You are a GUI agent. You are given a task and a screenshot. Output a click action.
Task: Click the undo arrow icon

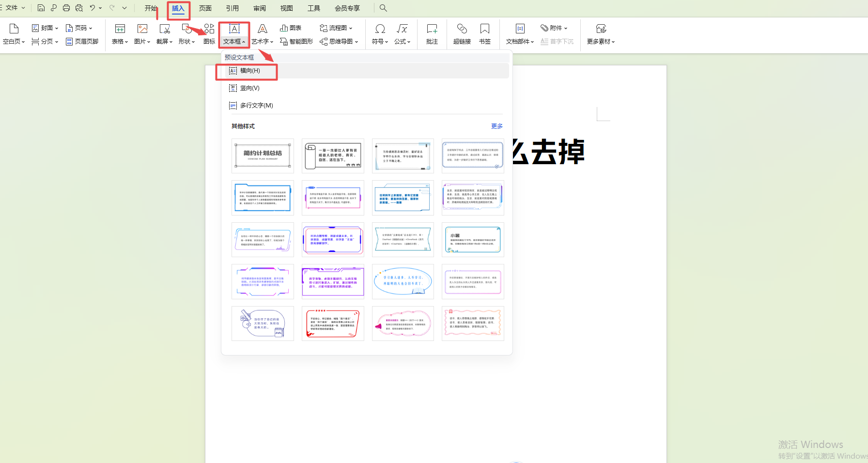tap(92, 8)
